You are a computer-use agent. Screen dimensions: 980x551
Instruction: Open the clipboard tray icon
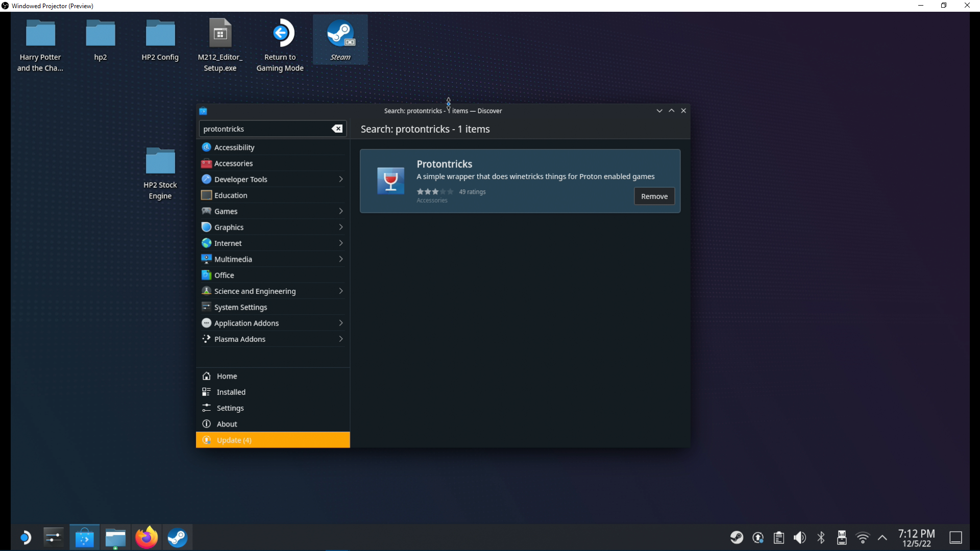click(779, 537)
